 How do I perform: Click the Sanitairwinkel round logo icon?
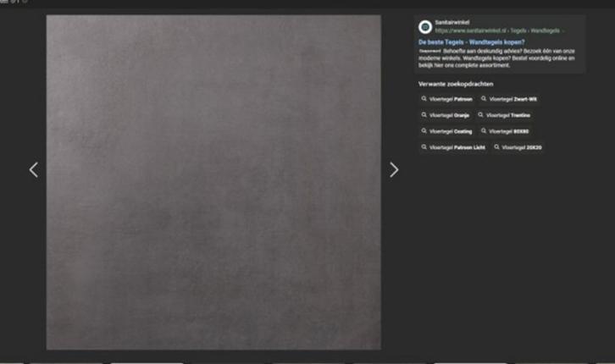[x=425, y=26]
